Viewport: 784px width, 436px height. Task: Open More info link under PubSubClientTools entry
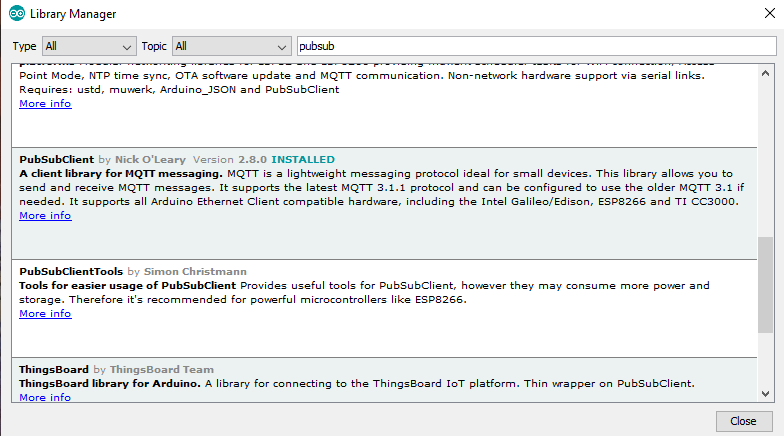(45, 314)
